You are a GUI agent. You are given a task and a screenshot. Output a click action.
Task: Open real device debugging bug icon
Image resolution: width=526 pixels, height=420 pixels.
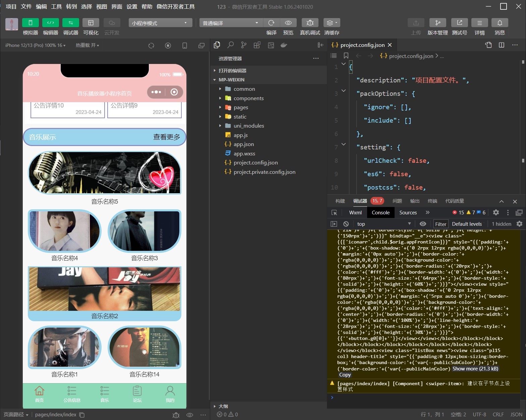(x=310, y=23)
